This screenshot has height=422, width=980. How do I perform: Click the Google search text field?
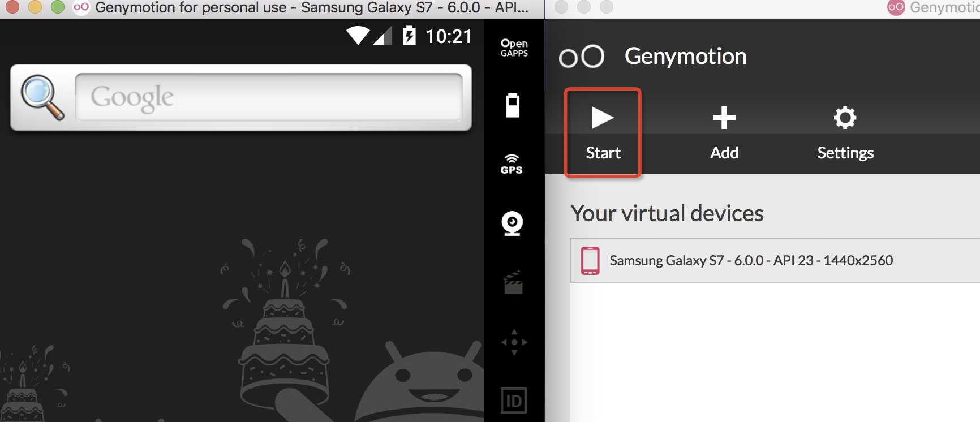pos(269,97)
